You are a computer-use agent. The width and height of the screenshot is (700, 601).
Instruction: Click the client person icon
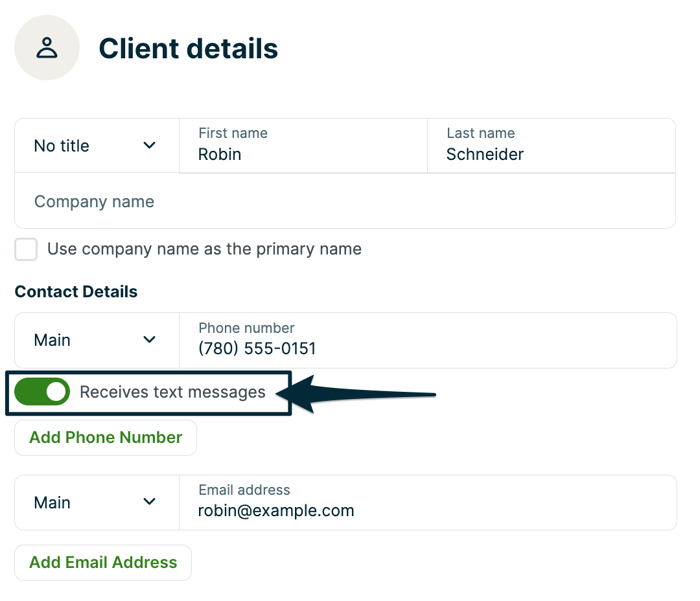click(47, 49)
